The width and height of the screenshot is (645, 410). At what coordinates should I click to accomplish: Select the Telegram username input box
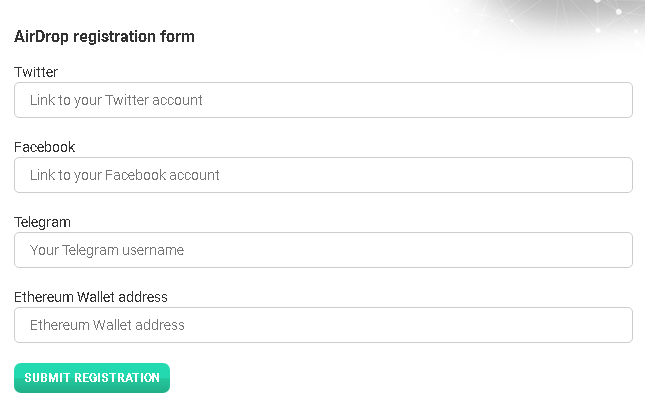(x=323, y=250)
